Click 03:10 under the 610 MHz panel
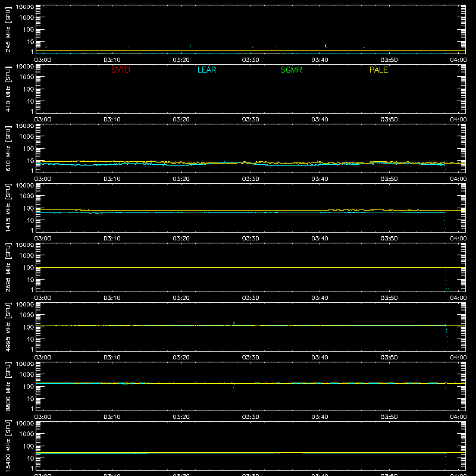Viewport: 476px width, 476px height. pyautogui.click(x=112, y=179)
